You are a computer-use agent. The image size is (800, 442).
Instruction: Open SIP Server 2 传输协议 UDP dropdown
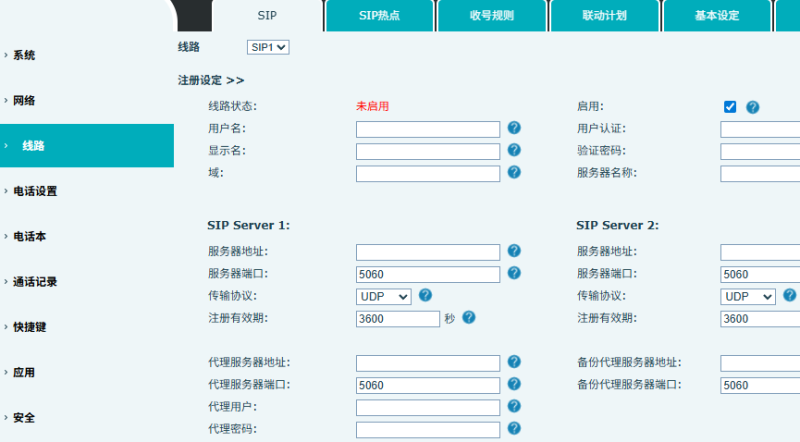coord(748,296)
